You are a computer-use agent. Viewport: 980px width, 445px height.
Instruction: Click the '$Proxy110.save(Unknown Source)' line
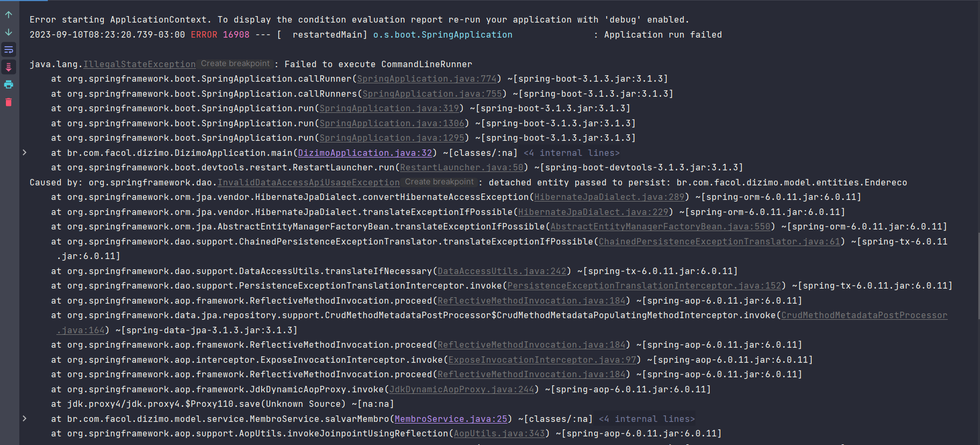click(x=223, y=404)
